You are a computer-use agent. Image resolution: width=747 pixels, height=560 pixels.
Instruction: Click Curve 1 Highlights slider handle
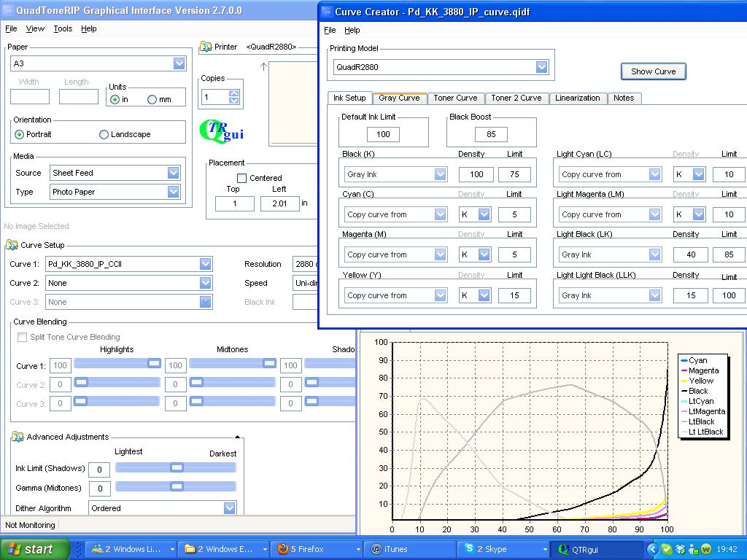[x=154, y=363]
